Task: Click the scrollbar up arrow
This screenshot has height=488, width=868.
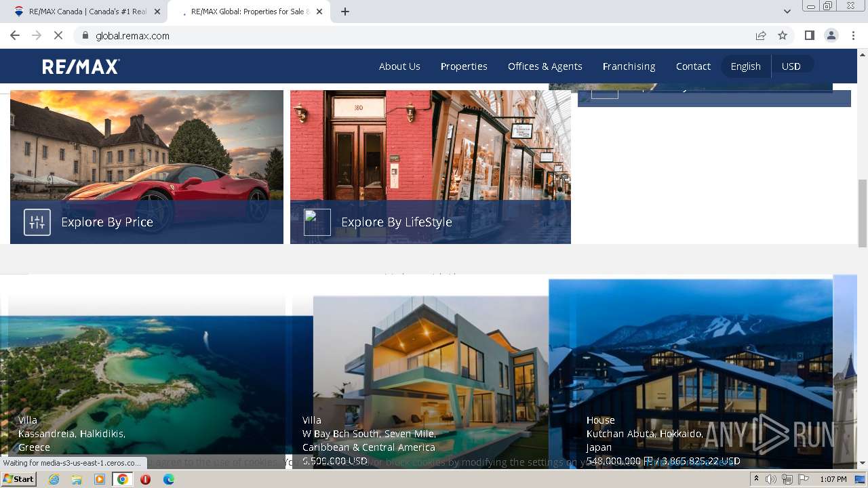Action: point(863,54)
